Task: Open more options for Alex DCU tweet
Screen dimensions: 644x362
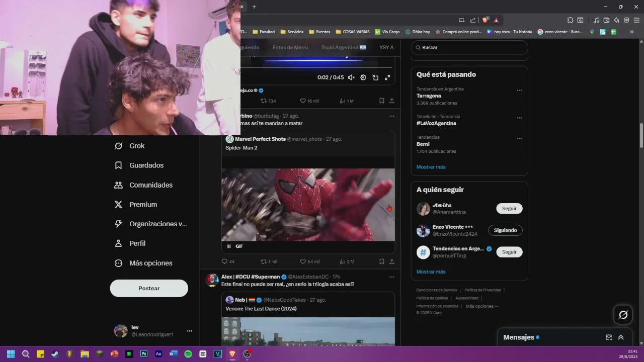Action: point(392,277)
